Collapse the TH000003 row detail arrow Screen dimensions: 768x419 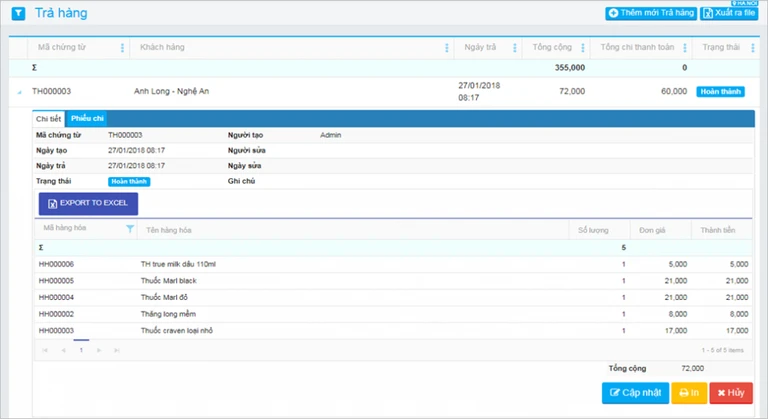tap(19, 92)
